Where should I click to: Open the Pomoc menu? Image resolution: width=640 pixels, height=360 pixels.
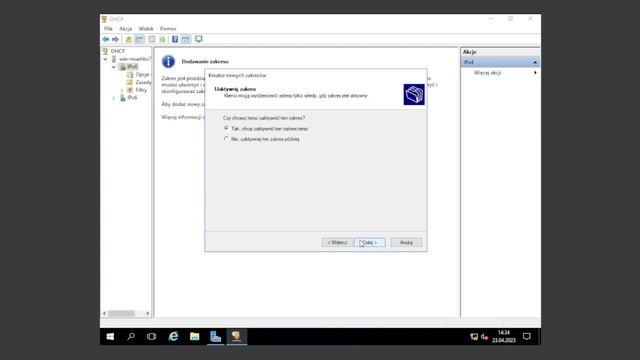point(168,29)
